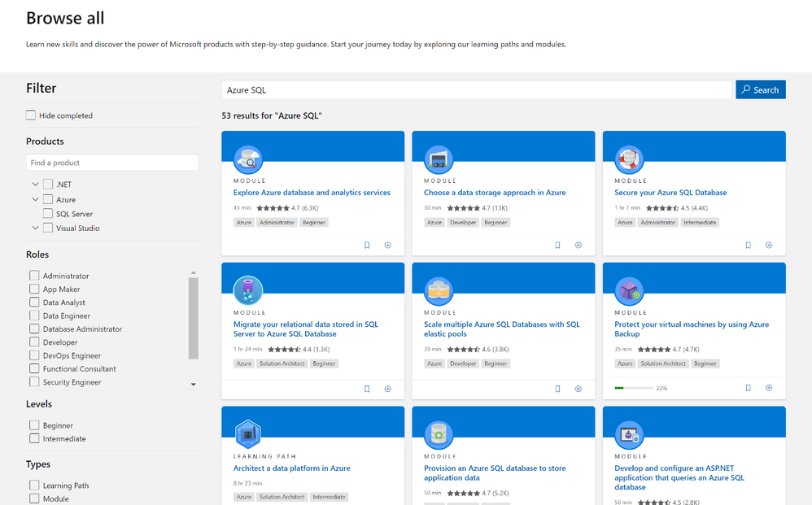This screenshot has height=505, width=812.
Task: Add 'Secure your Azure SQL Database' to collection
Action: [769, 246]
